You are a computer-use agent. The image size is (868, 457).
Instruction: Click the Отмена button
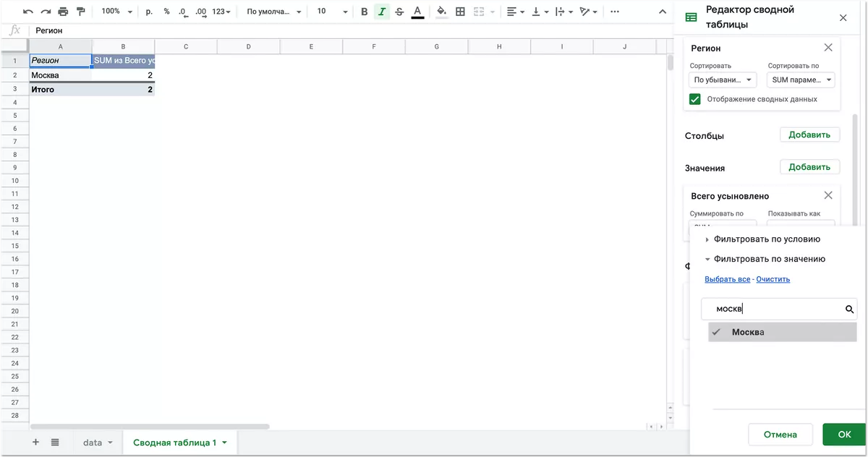780,435
